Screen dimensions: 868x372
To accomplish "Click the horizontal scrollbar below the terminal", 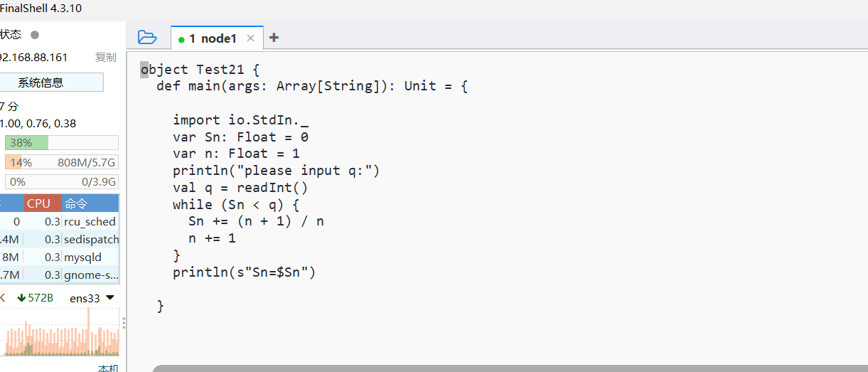I will tap(510, 368).
